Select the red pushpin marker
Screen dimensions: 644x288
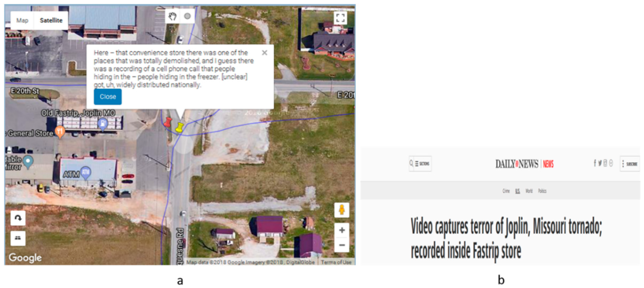168,122
